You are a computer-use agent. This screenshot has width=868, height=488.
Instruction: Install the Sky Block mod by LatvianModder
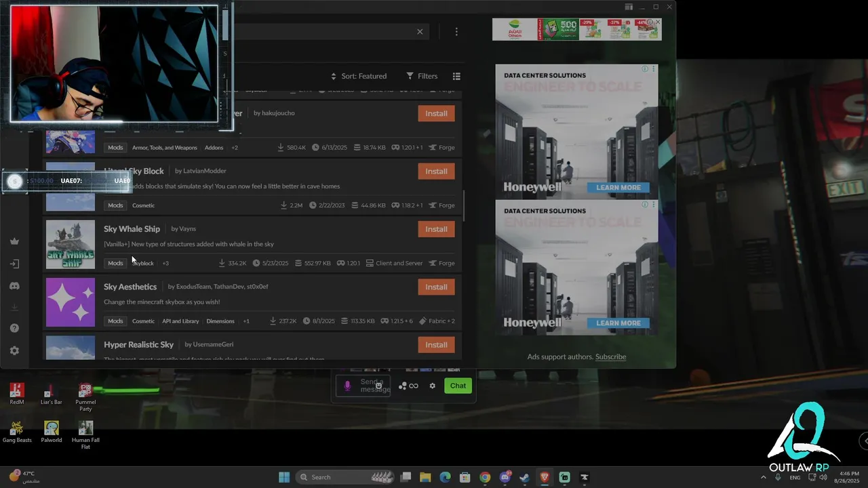[436, 171]
